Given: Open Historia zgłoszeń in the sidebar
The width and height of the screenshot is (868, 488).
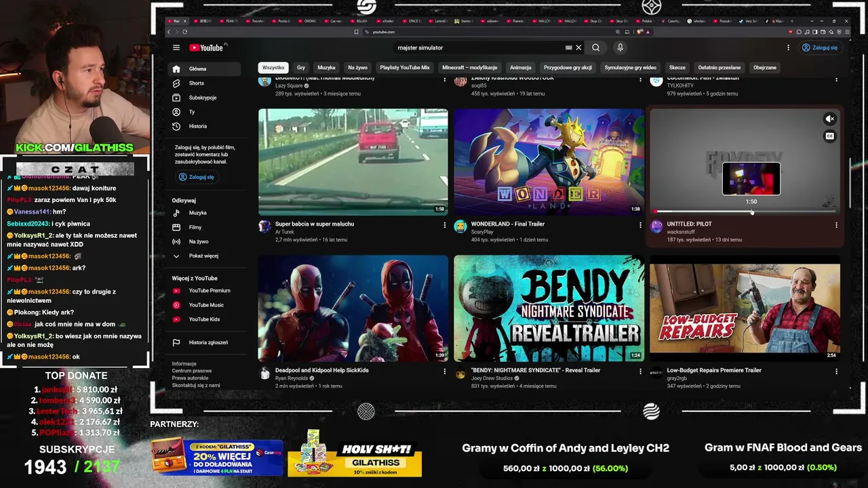Looking at the screenshot, I should click(203, 342).
